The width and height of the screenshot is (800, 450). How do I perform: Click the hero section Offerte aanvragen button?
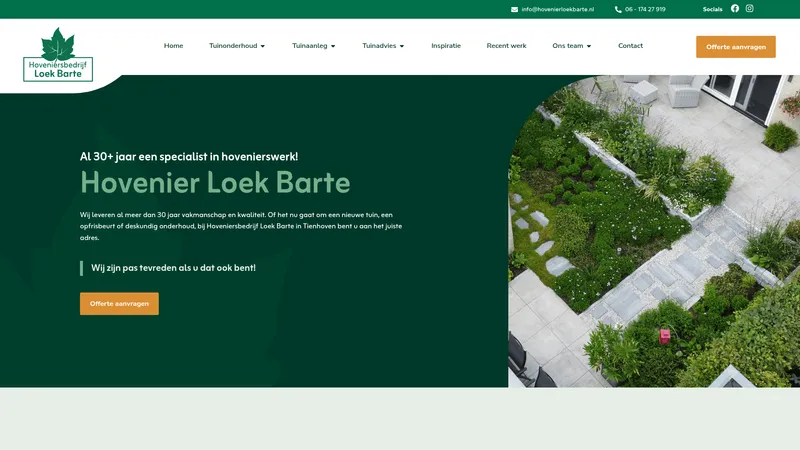[x=119, y=304]
